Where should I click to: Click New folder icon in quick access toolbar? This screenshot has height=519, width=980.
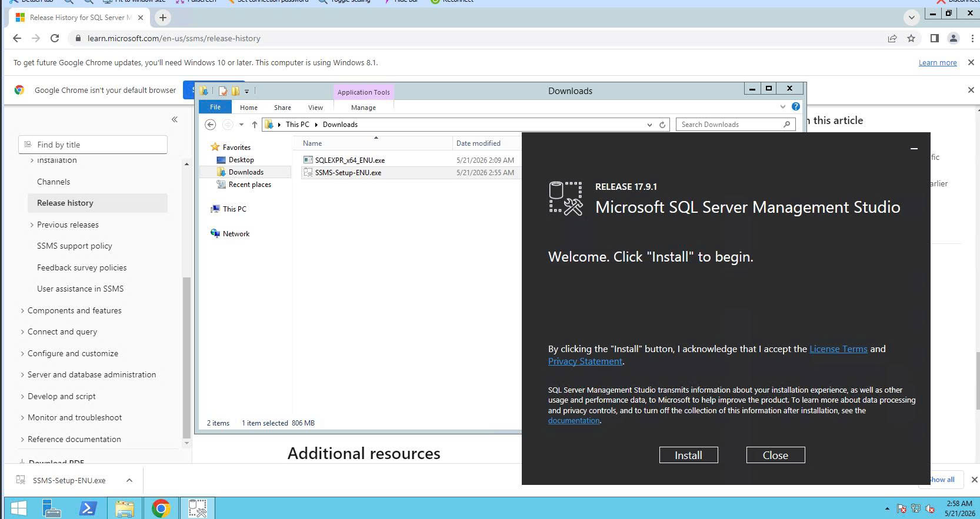point(235,91)
